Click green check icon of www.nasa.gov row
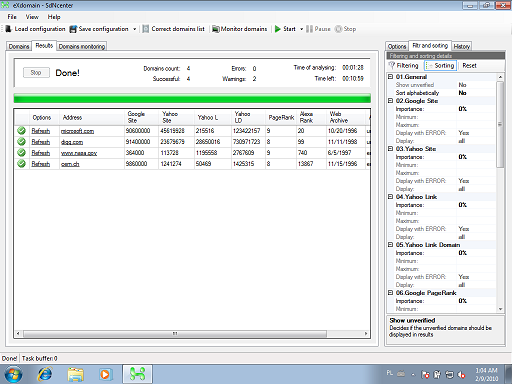The height and width of the screenshot is (384, 512). point(21,153)
